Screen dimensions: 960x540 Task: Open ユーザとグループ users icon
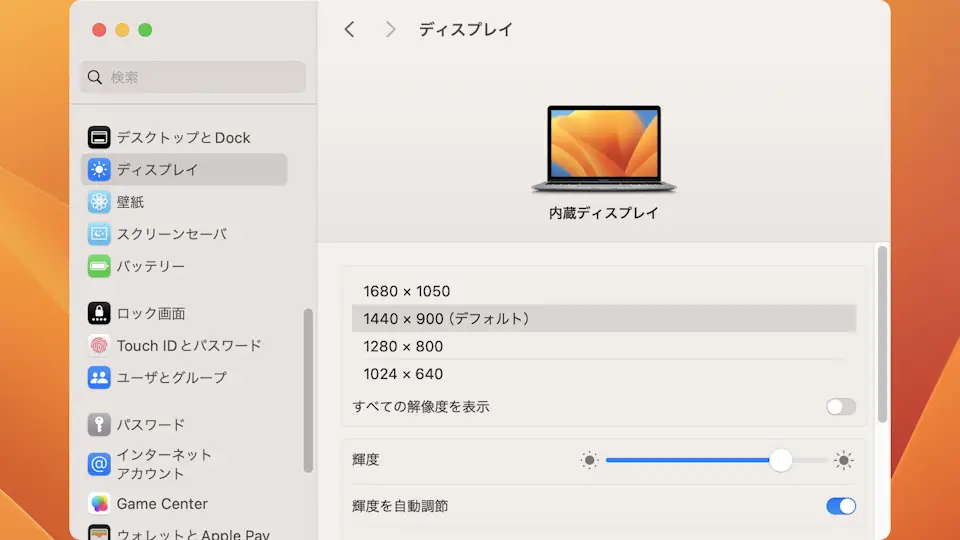coord(99,378)
